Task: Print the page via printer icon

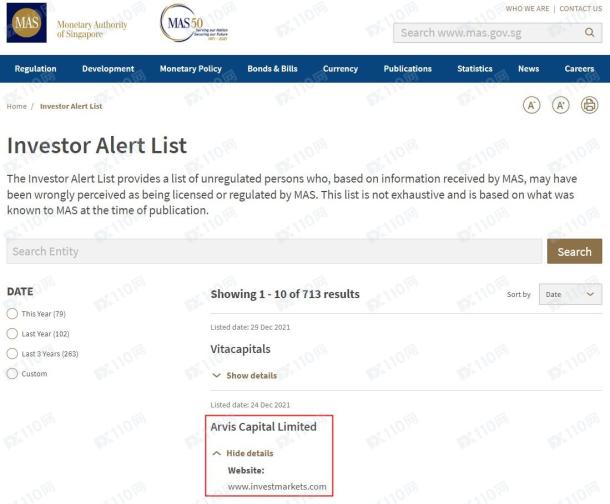Action: click(589, 105)
